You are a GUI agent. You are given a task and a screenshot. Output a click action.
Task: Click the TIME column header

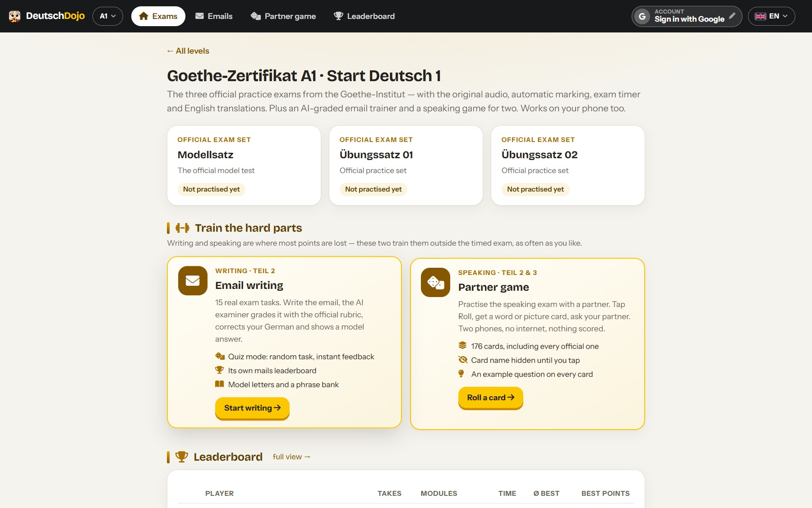tap(507, 494)
